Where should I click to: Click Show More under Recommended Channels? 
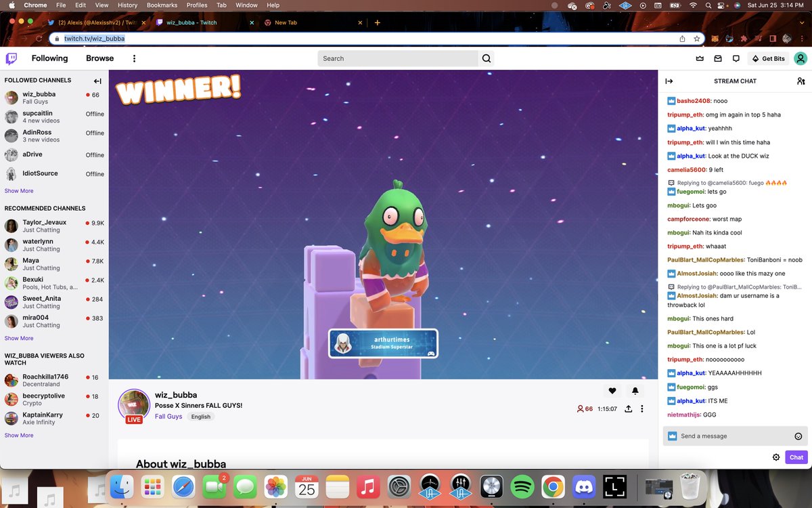pos(19,338)
